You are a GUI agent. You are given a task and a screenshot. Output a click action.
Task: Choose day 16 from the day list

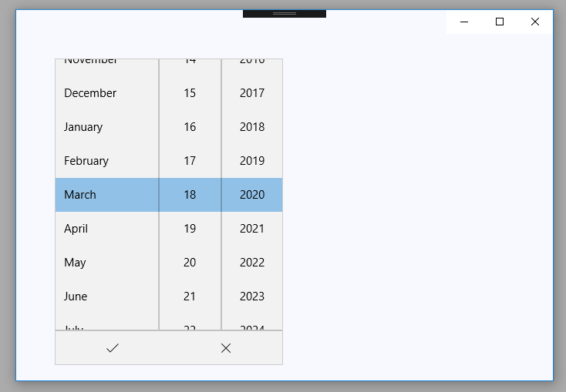(190, 127)
